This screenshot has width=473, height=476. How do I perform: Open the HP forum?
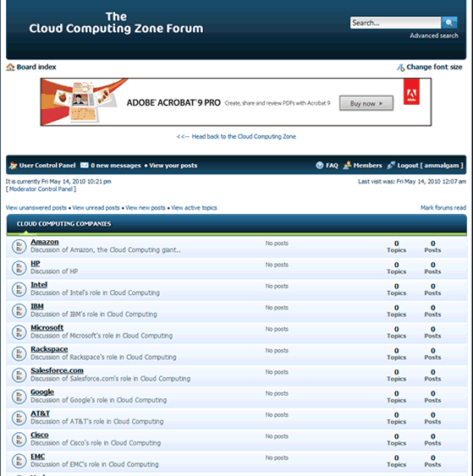click(36, 264)
